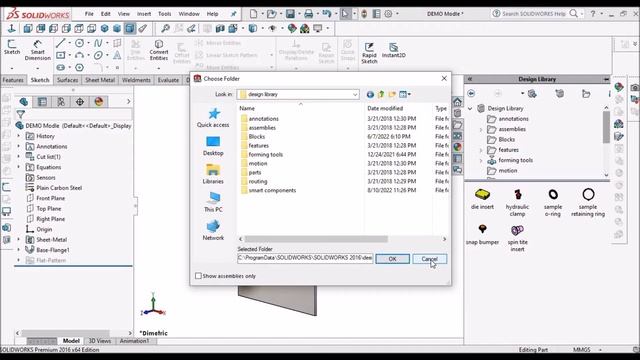640x360 pixels.
Task: Close the Choose Folder dialog
Action: [444, 78]
